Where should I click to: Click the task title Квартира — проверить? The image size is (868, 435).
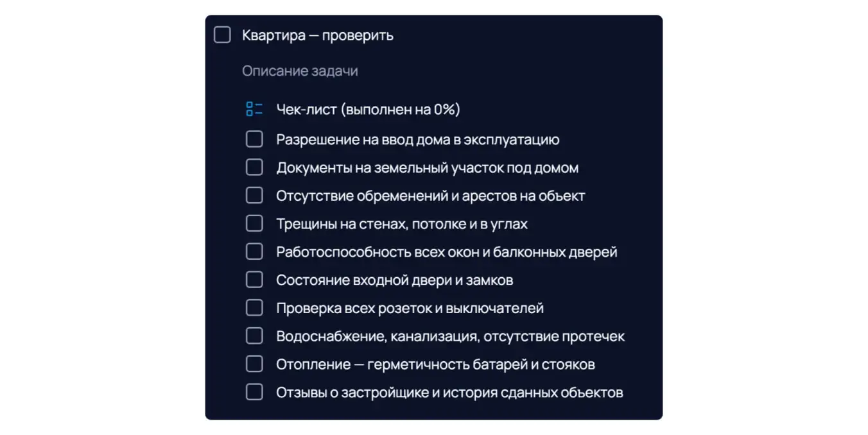click(x=317, y=35)
